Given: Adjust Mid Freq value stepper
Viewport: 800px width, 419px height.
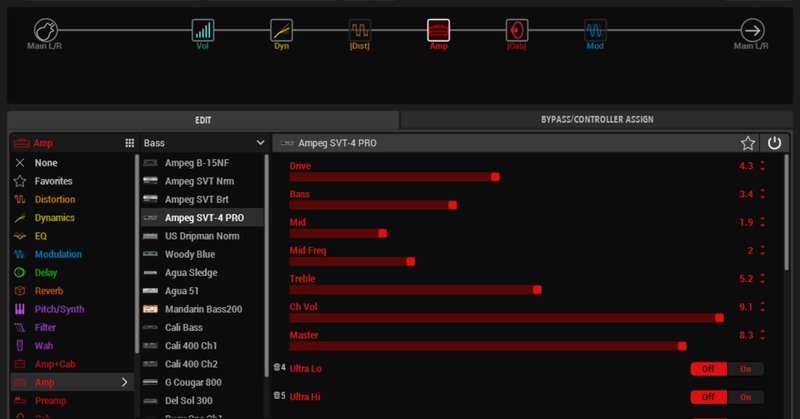Looking at the screenshot, I should [762, 250].
